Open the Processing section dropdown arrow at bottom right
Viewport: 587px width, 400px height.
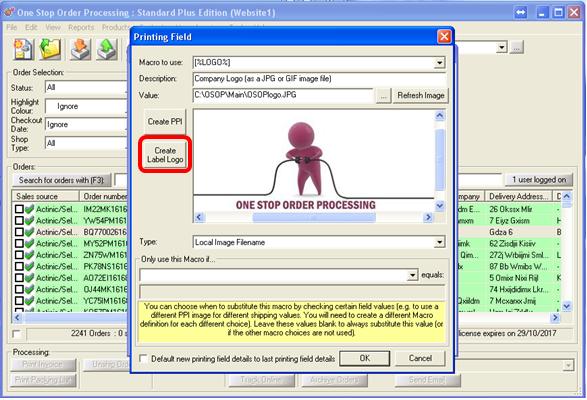[569, 365]
